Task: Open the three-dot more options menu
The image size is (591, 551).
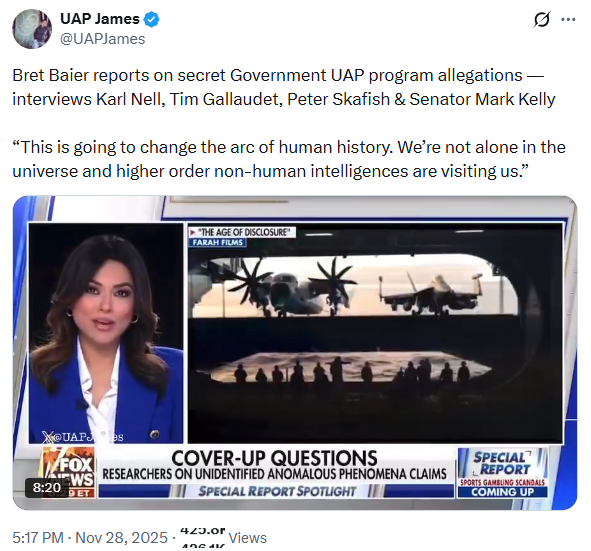Action: coord(568,20)
